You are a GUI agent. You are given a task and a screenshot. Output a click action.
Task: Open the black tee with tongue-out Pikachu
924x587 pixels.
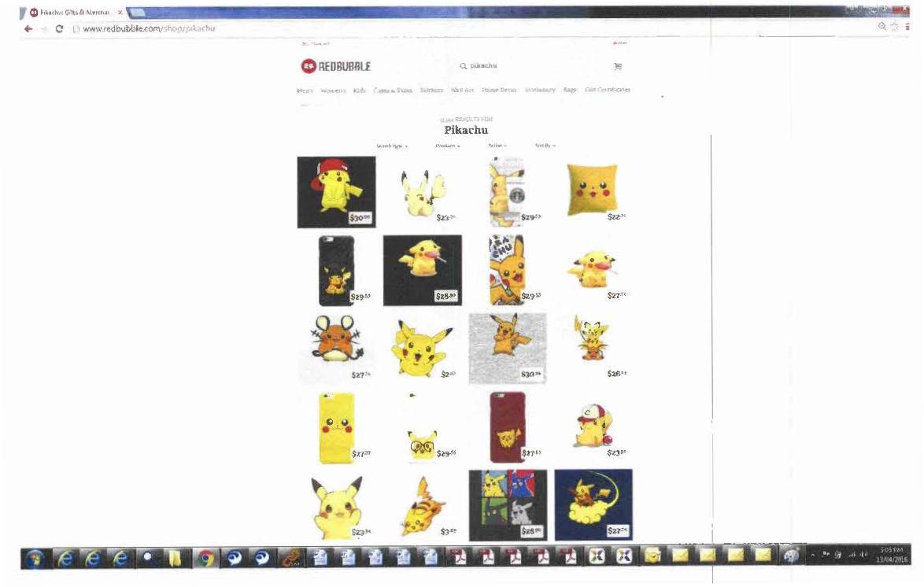coord(423,271)
